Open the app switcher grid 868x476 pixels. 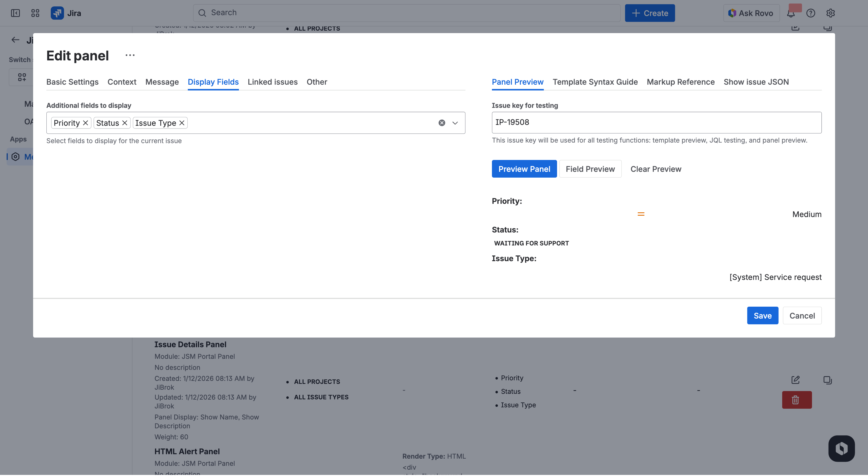35,13
